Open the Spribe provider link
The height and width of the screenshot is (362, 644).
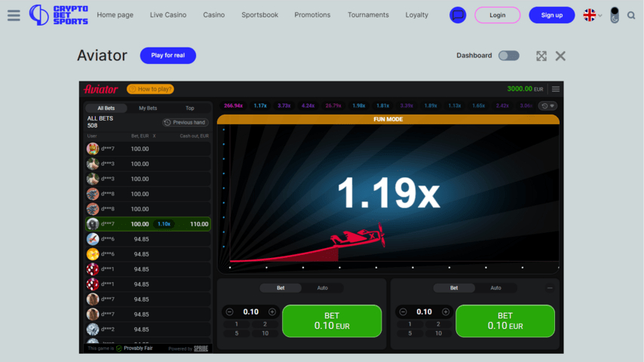pos(201,348)
